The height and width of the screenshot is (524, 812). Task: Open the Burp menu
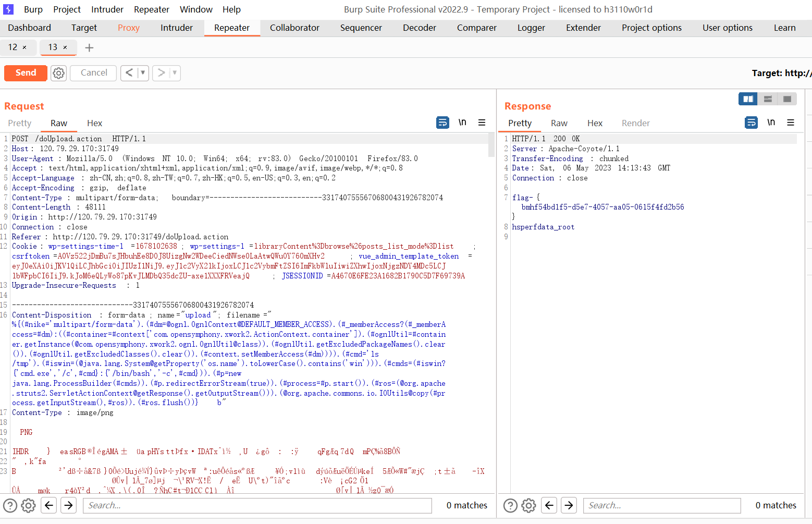33,9
